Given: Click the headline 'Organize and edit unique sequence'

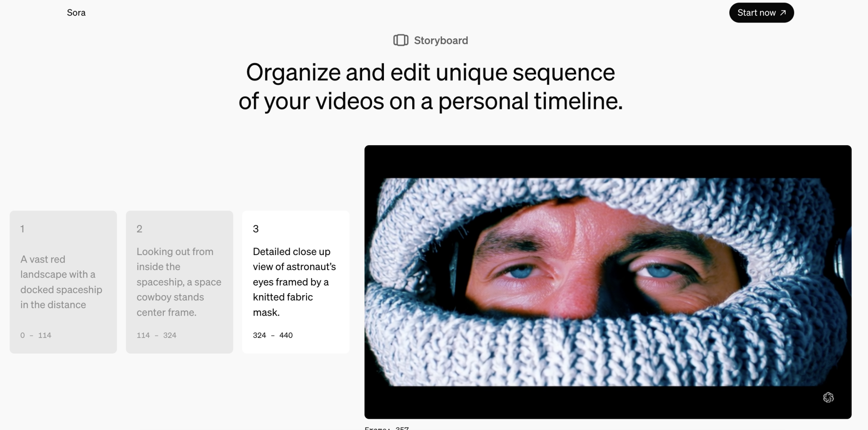Looking at the screenshot, I should tap(430, 72).
